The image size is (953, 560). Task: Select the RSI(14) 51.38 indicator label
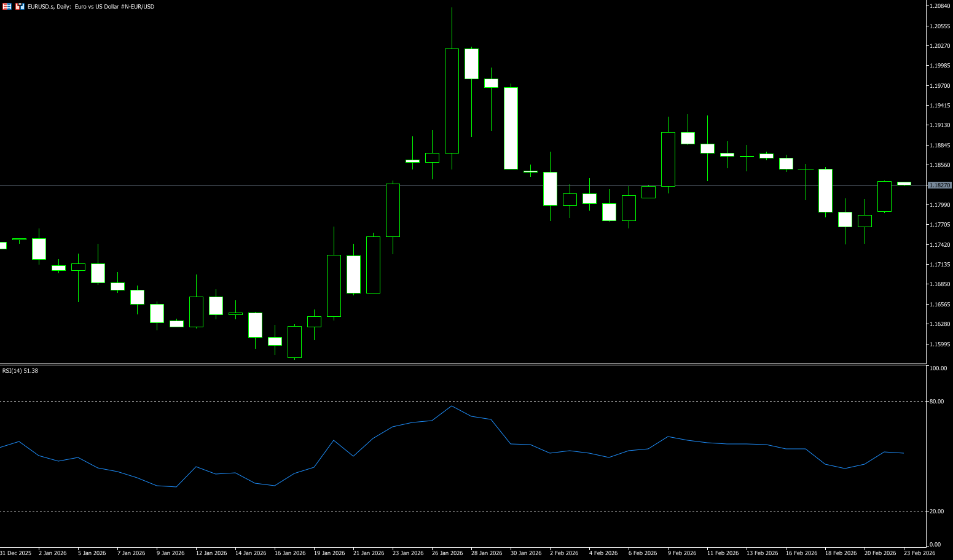pyautogui.click(x=20, y=371)
